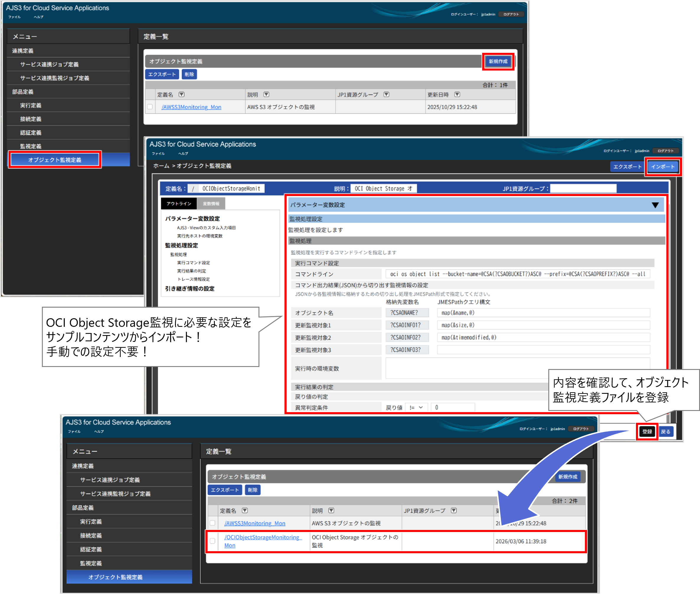Open 説明 column filter in top list window
The width and height of the screenshot is (700, 594).
pos(266,95)
